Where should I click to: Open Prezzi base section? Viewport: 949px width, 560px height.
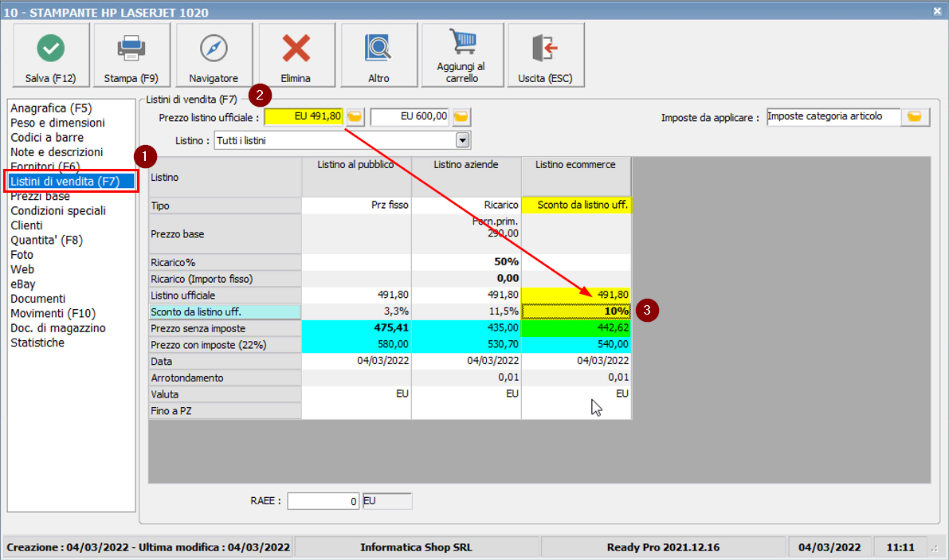tap(40, 196)
